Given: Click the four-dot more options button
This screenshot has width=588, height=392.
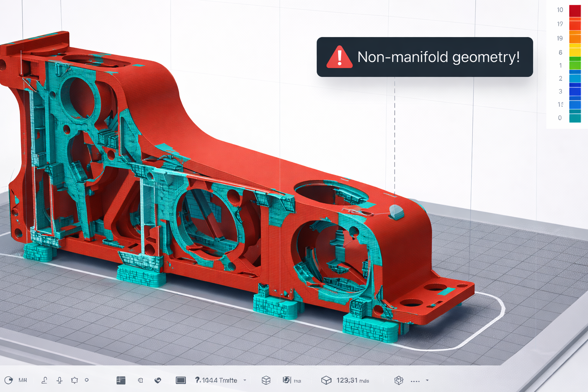Looking at the screenshot, I should (415, 381).
